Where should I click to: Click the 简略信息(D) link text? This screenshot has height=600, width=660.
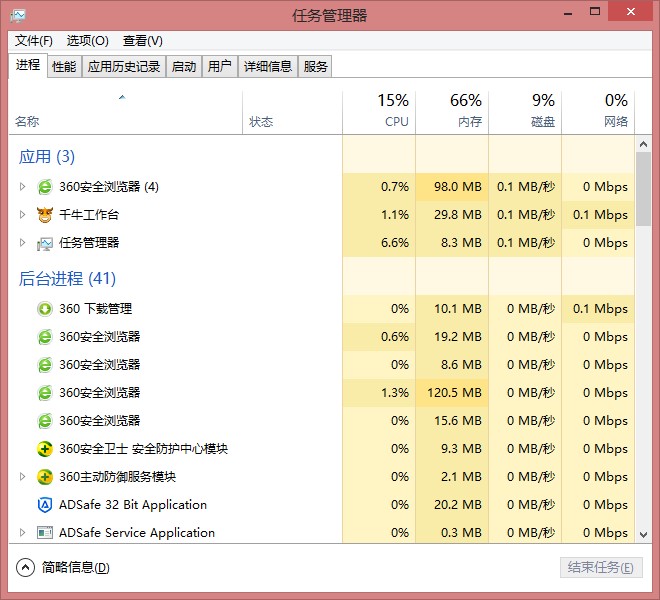(75, 568)
